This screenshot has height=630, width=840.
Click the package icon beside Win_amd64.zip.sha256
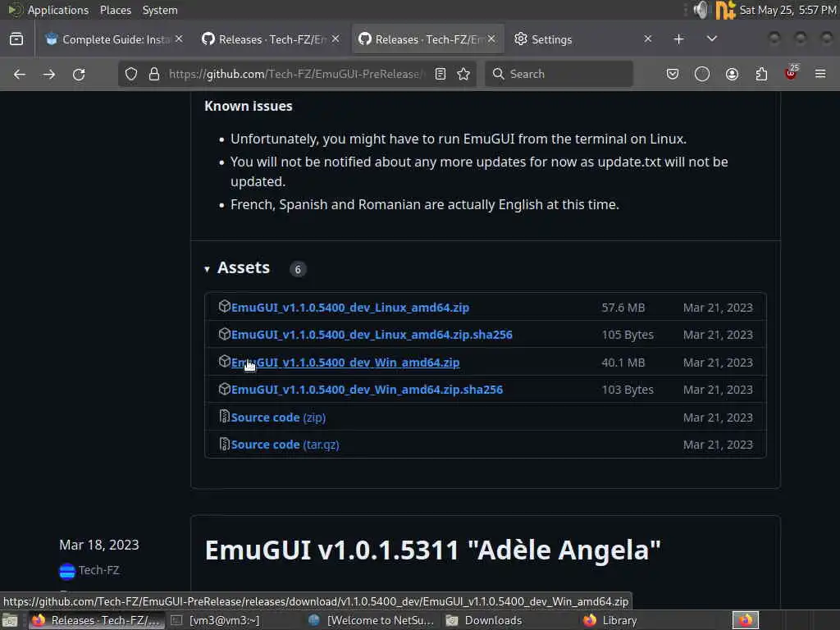click(x=225, y=389)
